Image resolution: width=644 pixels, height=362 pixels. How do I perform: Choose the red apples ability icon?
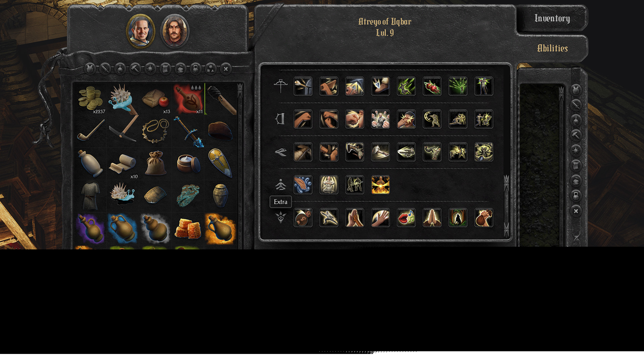coord(432,86)
